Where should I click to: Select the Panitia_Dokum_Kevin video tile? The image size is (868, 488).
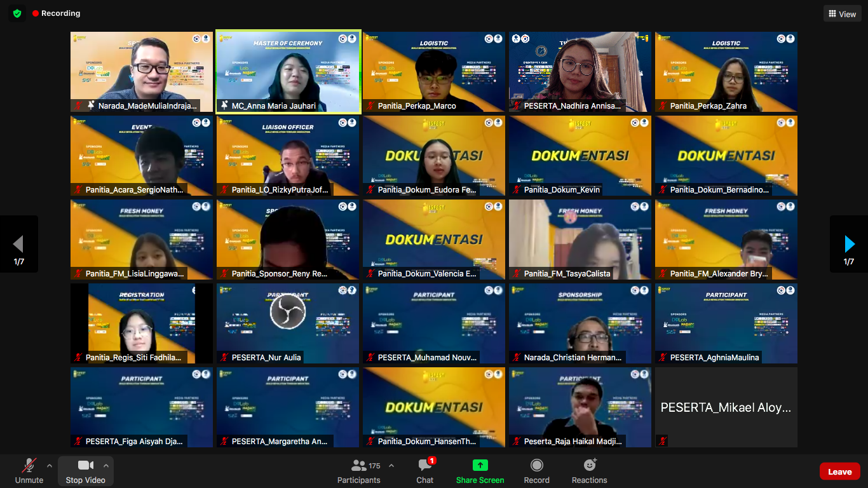pyautogui.click(x=580, y=155)
